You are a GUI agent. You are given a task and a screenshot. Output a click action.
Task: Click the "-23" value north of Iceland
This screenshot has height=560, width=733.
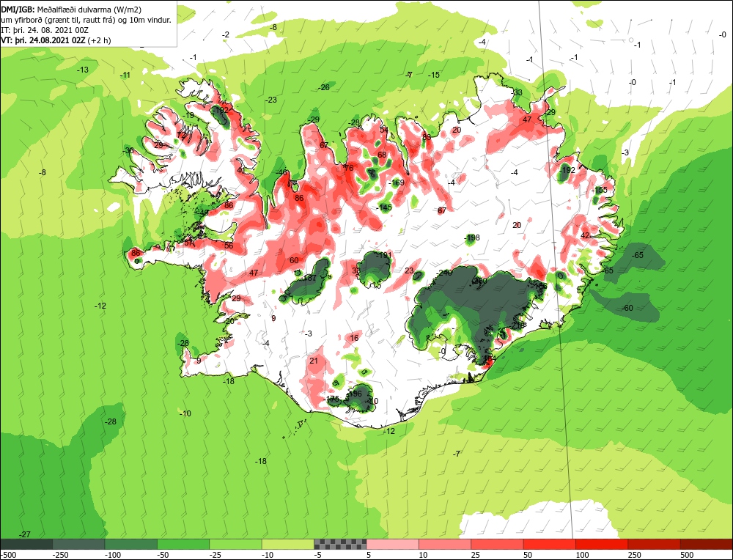270,100
